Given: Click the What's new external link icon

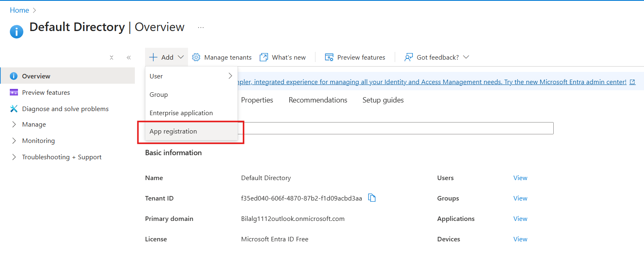Looking at the screenshot, I should [264, 57].
